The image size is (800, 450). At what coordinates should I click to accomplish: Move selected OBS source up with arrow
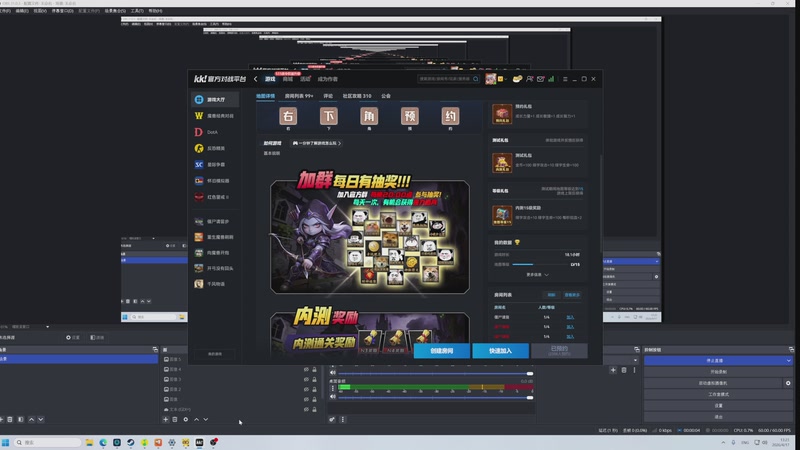tap(196, 419)
